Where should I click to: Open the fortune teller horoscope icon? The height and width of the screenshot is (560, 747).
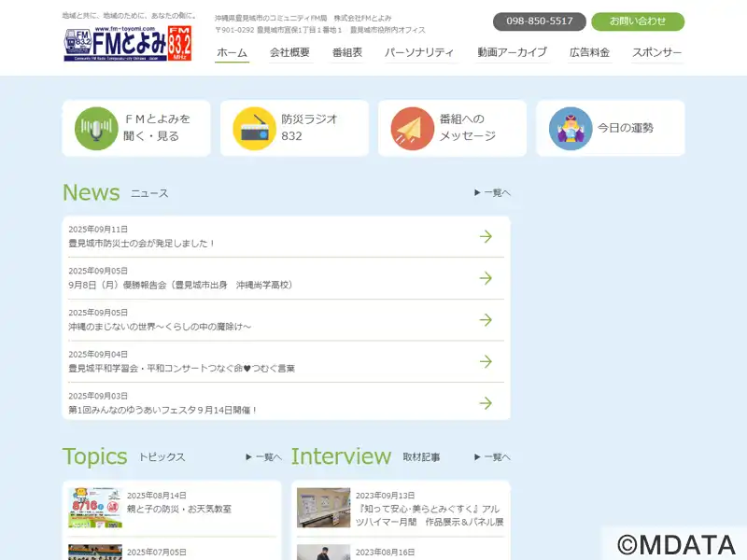(571, 129)
